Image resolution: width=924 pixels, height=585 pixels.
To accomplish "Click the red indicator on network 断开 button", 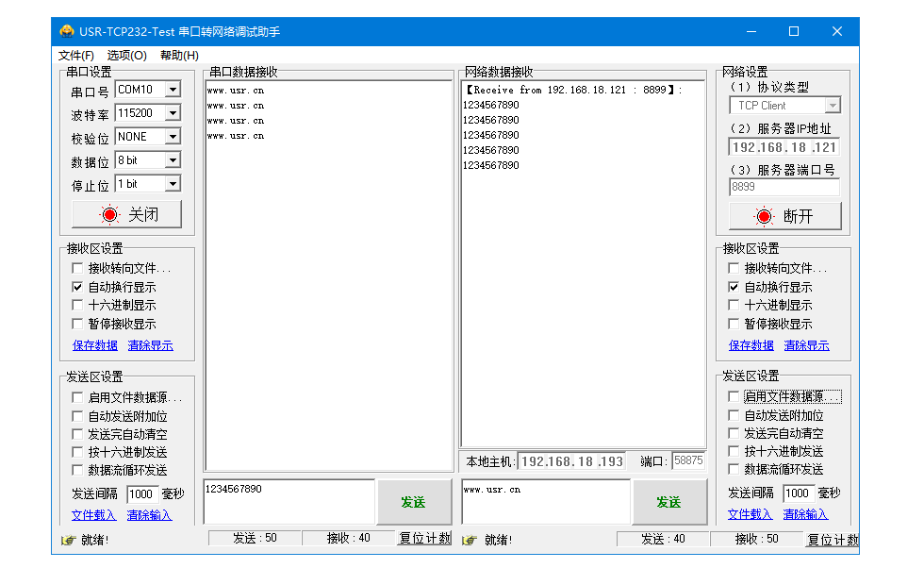I will tap(764, 216).
